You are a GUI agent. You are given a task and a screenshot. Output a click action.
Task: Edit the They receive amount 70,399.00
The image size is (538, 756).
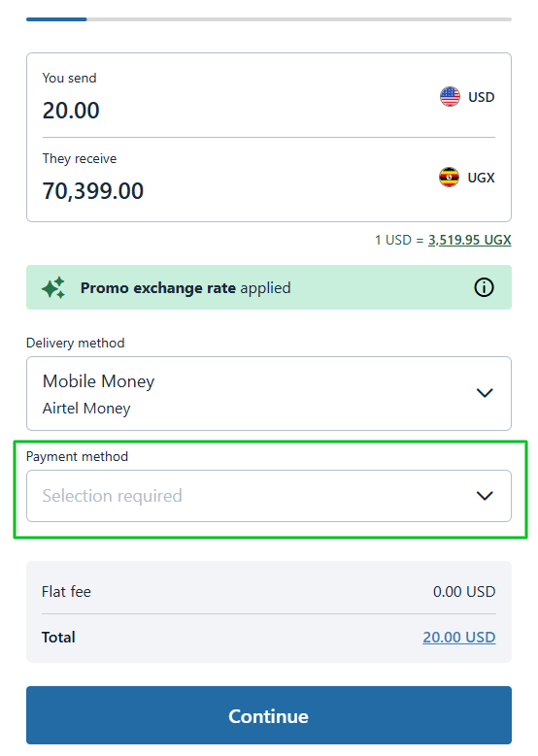(93, 191)
